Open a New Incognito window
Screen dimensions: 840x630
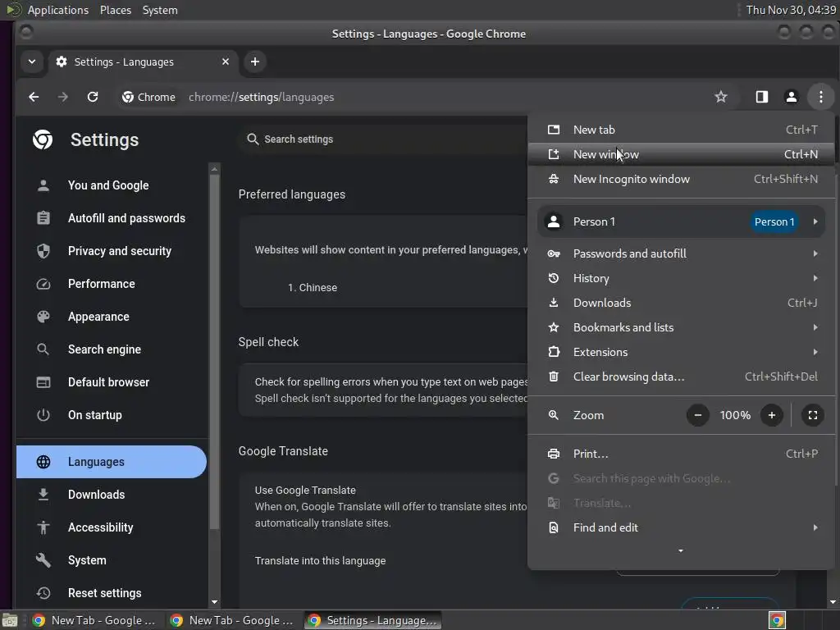[681, 179]
